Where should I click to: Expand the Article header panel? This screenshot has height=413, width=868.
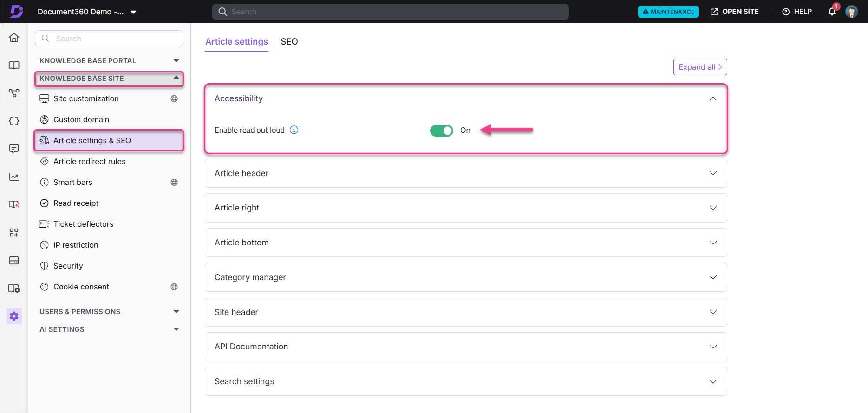(466, 173)
